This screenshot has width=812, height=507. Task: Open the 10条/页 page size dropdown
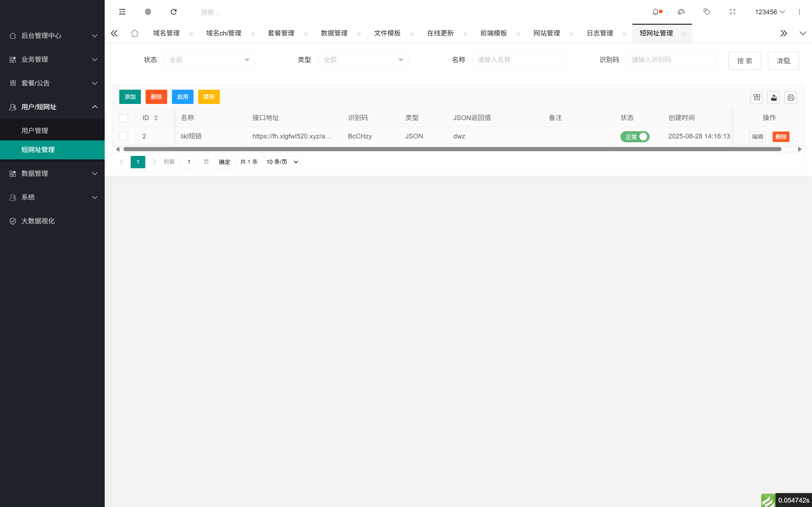(281, 162)
